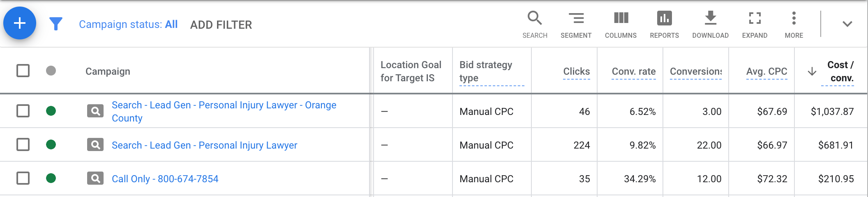Image resolution: width=868 pixels, height=197 pixels.
Task: Open status dropdown of Personal Injury Lawyer campaign
Action: 51,144
